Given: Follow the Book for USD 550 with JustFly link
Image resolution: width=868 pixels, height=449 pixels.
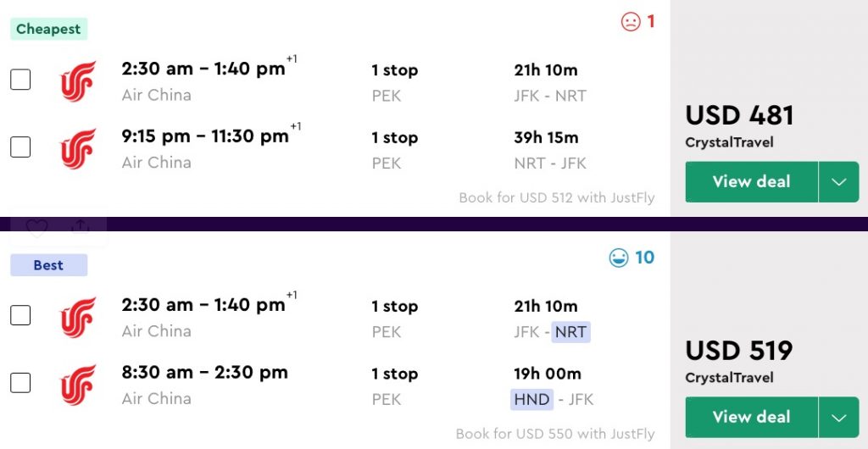Looking at the screenshot, I should click(554, 434).
